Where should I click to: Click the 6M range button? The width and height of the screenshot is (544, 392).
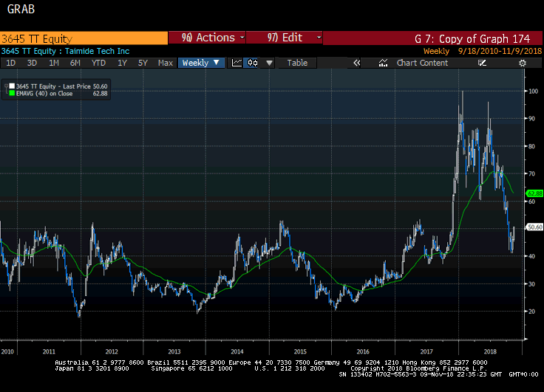coord(75,63)
